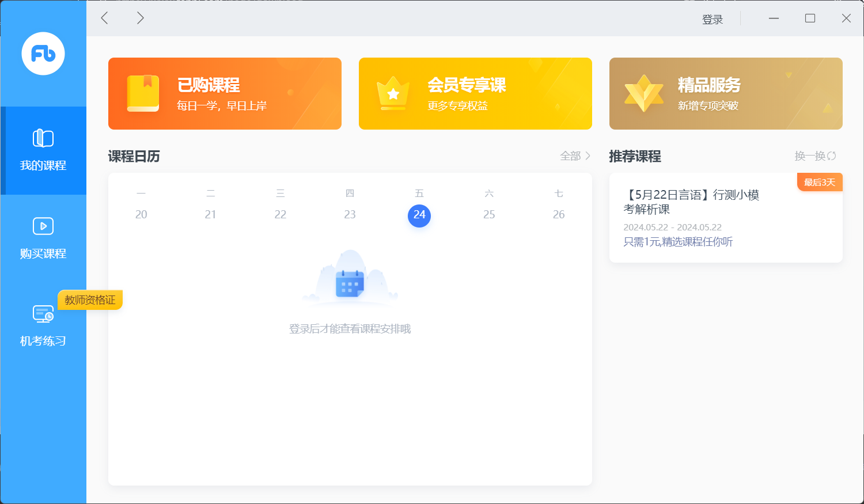Open 购买课程 in the sidebar

tap(43, 238)
